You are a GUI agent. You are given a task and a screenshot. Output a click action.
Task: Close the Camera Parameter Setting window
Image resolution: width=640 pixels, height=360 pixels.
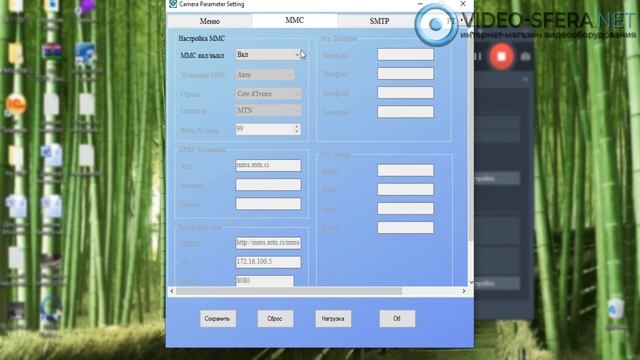pyautogui.click(x=463, y=4)
